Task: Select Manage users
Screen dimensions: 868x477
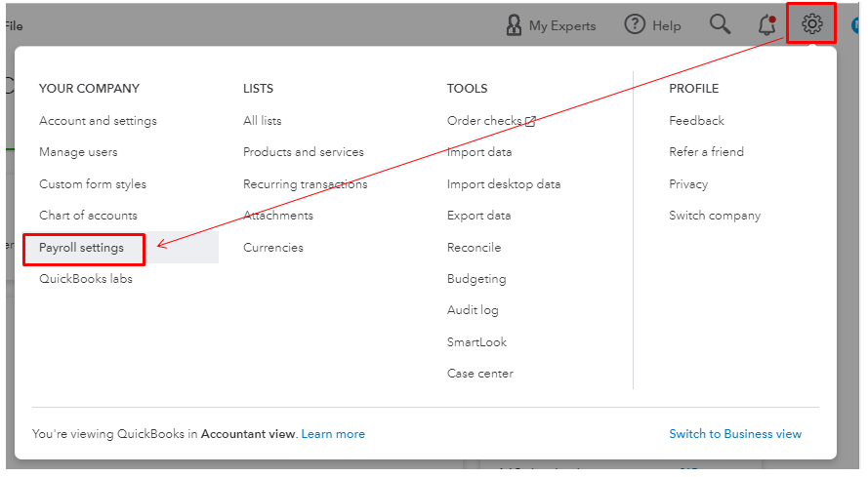Action: pyautogui.click(x=78, y=152)
